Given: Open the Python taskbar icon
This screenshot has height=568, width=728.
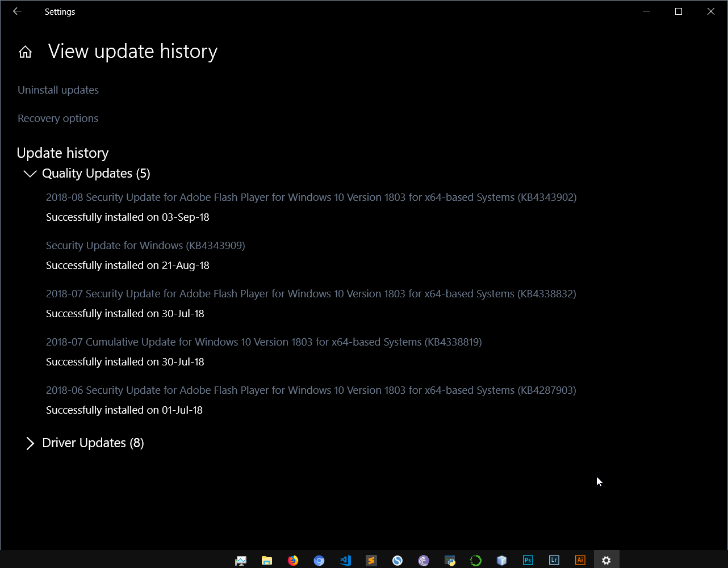Looking at the screenshot, I should (450, 561).
